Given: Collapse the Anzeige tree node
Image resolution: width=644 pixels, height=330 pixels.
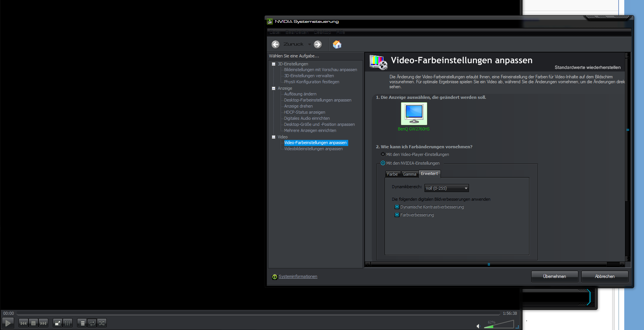Looking at the screenshot, I should pyautogui.click(x=273, y=88).
